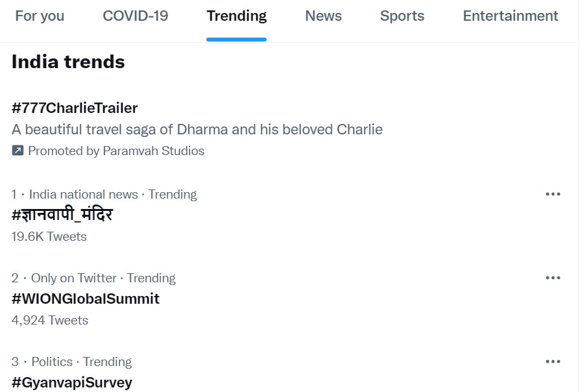The height and width of the screenshot is (392, 580).
Task: Switch to the For you tab
Action: tap(40, 16)
